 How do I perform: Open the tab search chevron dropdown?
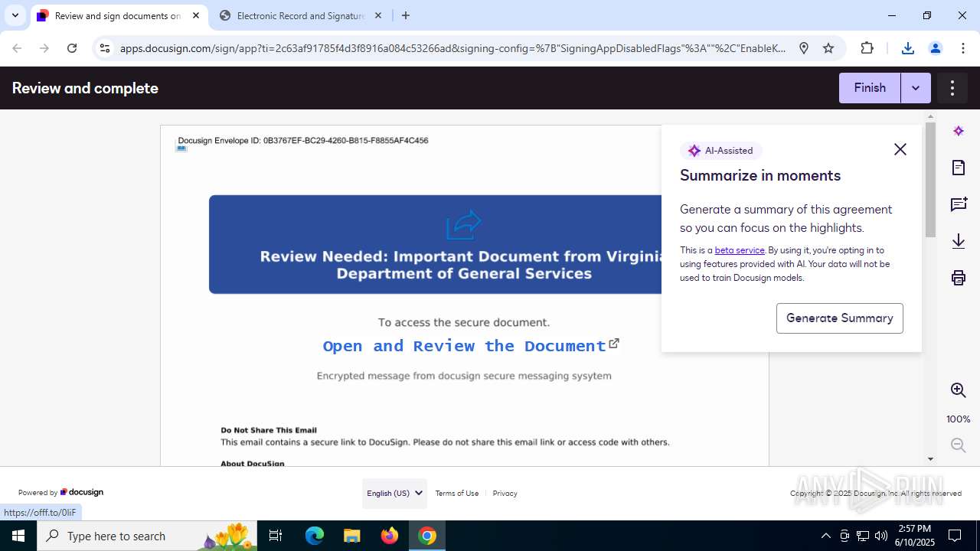point(15,15)
